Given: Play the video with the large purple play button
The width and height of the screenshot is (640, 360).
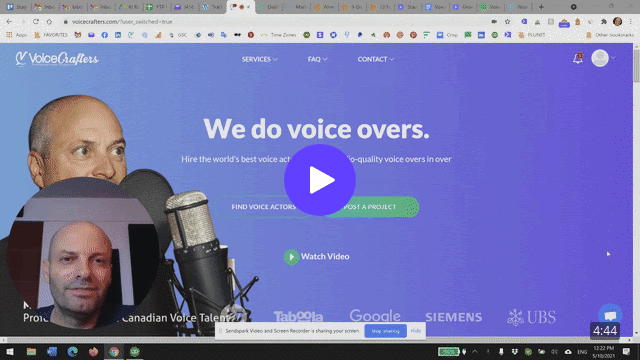Looking at the screenshot, I should [320, 180].
